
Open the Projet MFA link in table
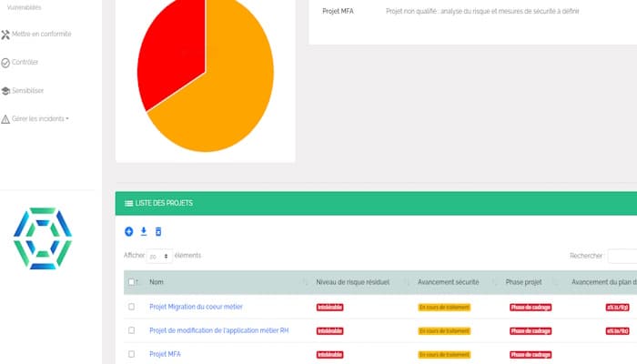coord(165,354)
